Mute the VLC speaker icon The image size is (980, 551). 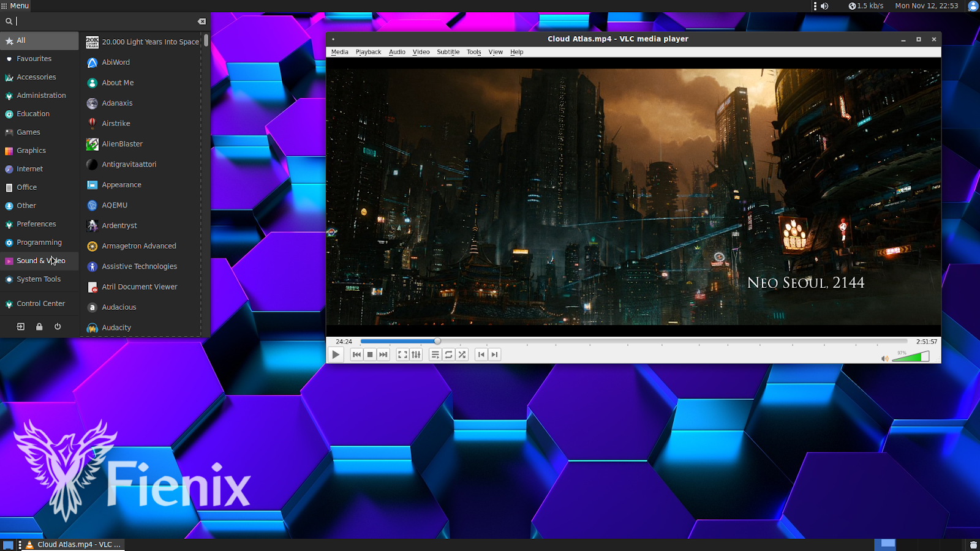(x=884, y=358)
